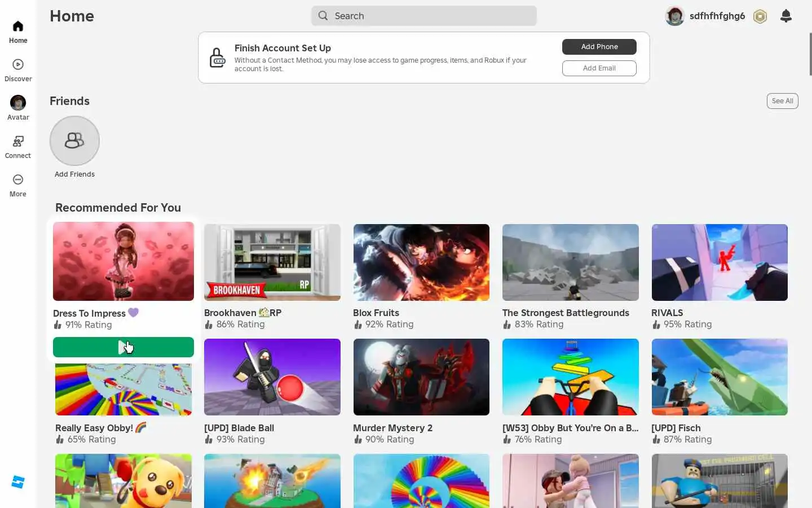Click the thumbs-up icon beside 65% Rating
812x508 pixels.
(x=60, y=439)
